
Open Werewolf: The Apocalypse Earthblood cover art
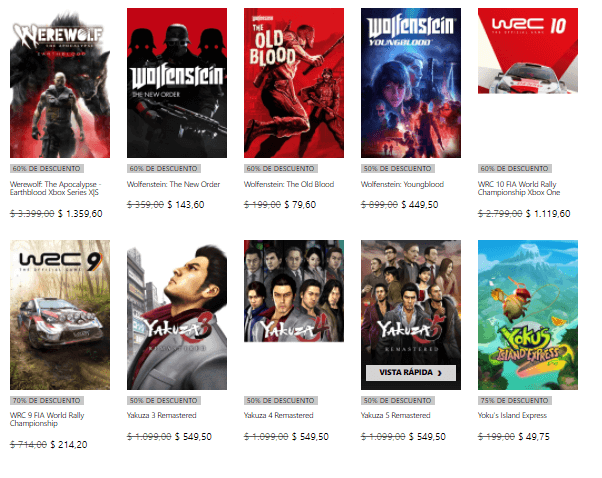point(60,83)
